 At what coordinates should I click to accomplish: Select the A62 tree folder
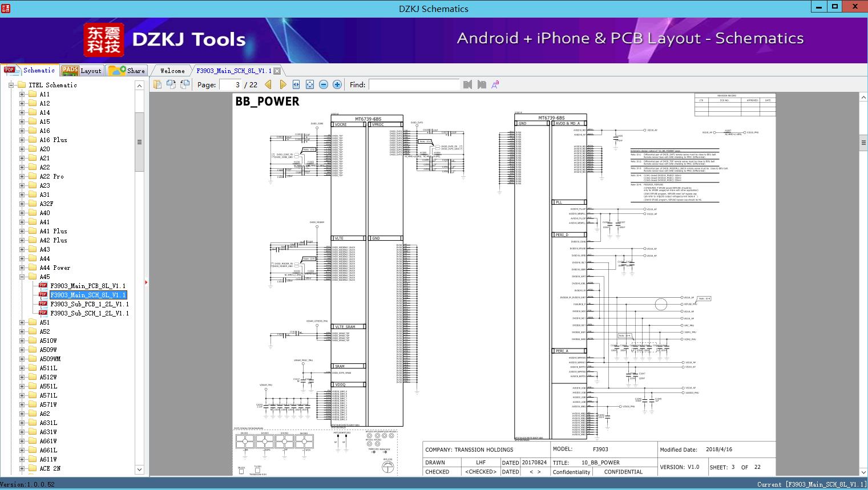[45, 414]
